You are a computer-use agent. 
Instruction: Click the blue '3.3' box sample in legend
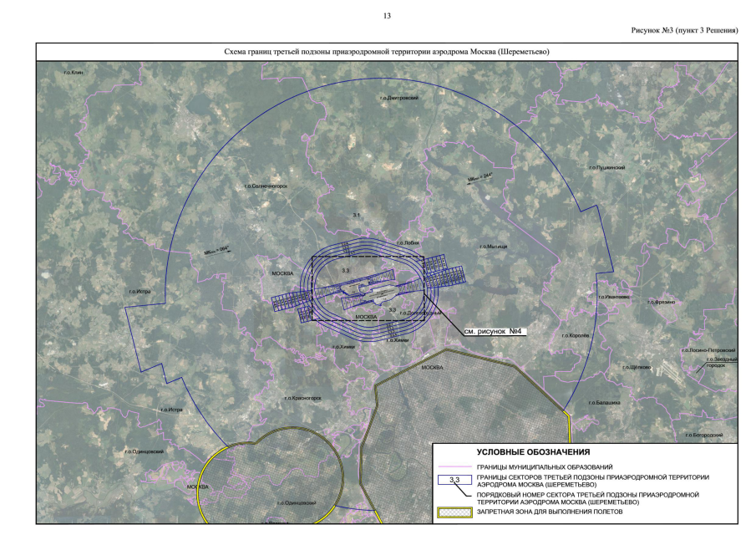454,480
